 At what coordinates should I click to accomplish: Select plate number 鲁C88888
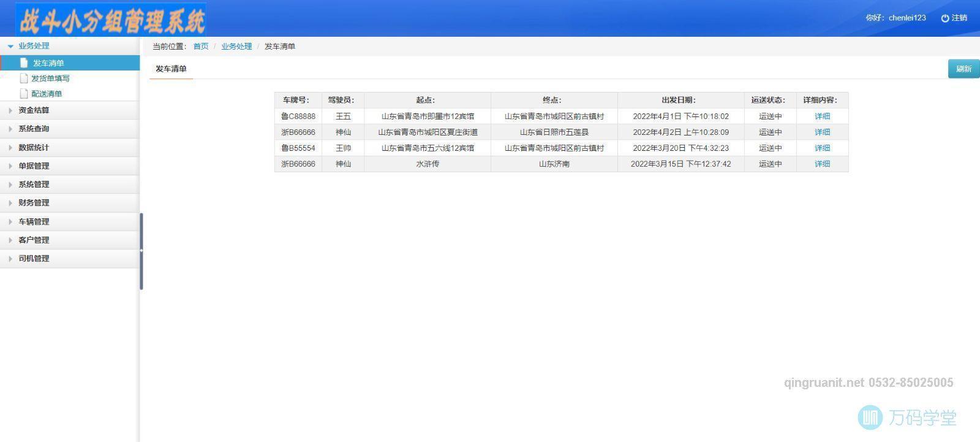click(298, 116)
